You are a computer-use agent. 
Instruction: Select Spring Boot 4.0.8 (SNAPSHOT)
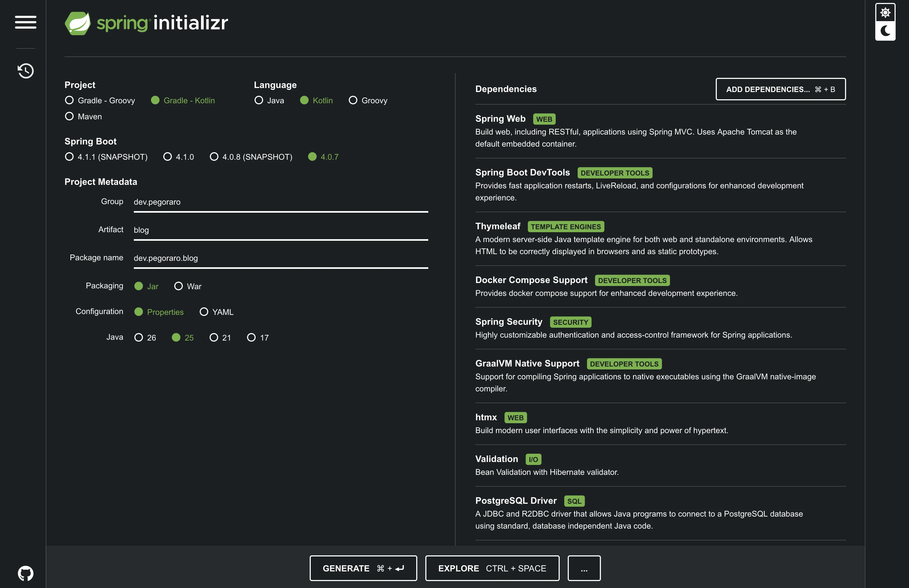point(251,157)
